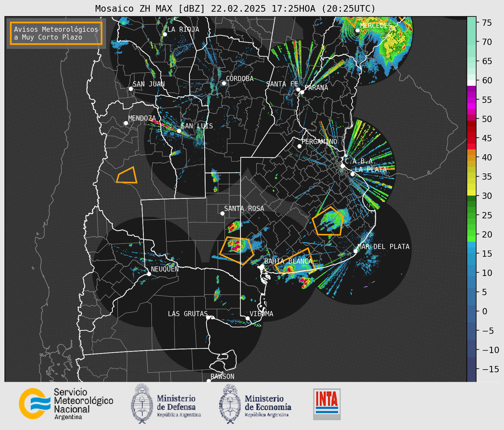Screen dimensions: 504x430
Task: Click the 45 tick label on the scale
Action: (487, 138)
